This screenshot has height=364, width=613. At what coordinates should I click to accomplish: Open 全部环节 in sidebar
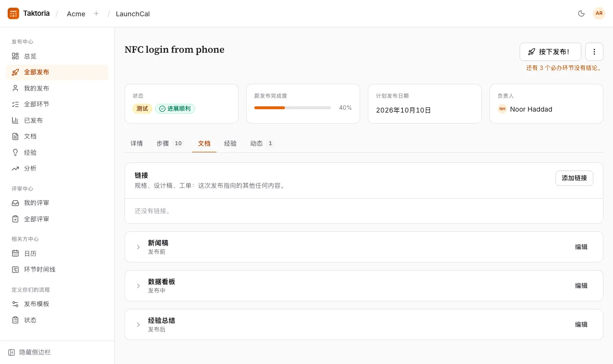pyautogui.click(x=57, y=104)
